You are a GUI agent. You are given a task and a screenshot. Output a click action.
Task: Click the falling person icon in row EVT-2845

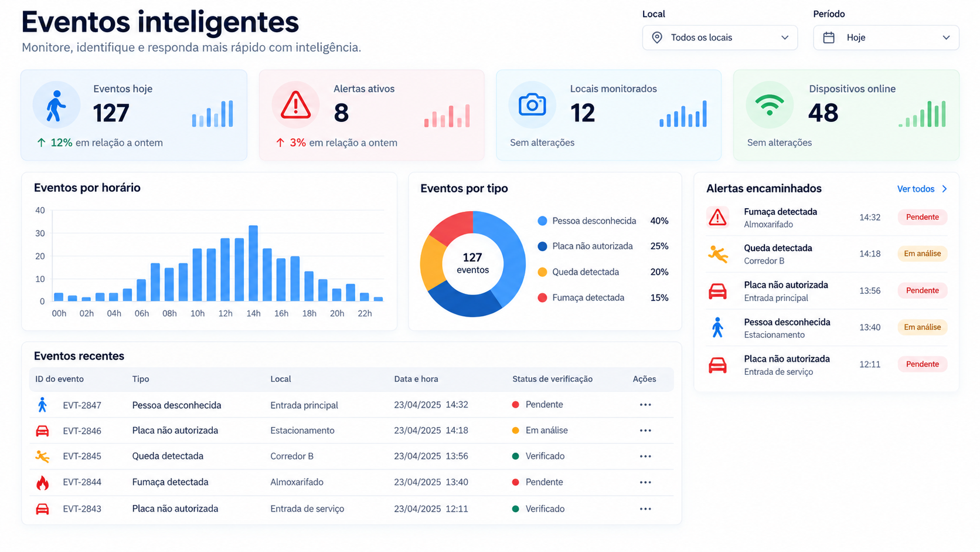coord(42,456)
